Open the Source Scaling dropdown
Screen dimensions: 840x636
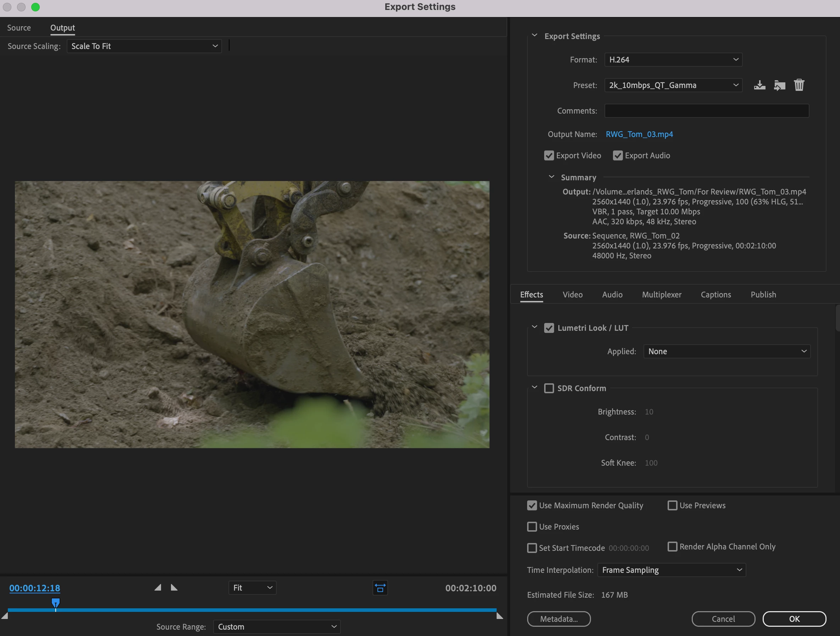pyautogui.click(x=144, y=46)
